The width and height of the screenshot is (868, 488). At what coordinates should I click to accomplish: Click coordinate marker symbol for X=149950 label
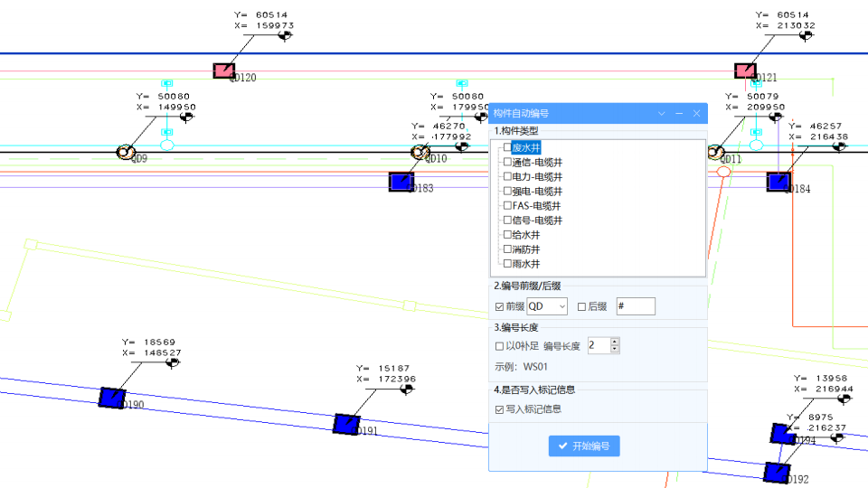pyautogui.click(x=186, y=117)
